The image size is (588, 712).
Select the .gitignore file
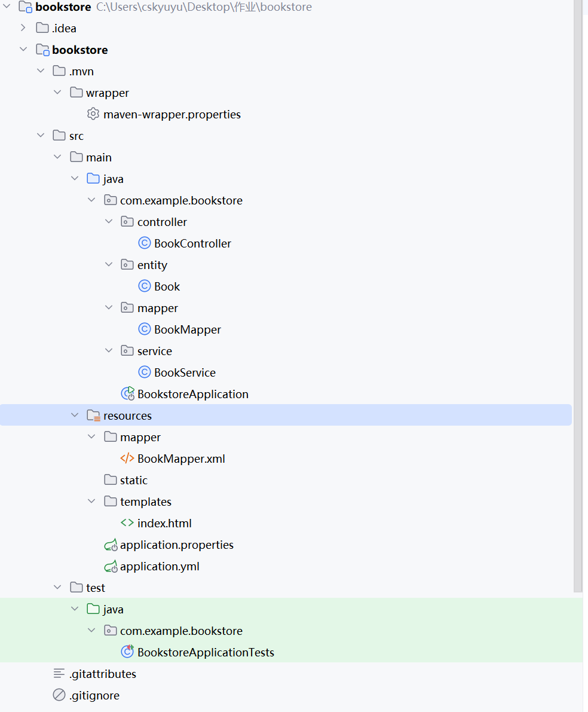94,695
